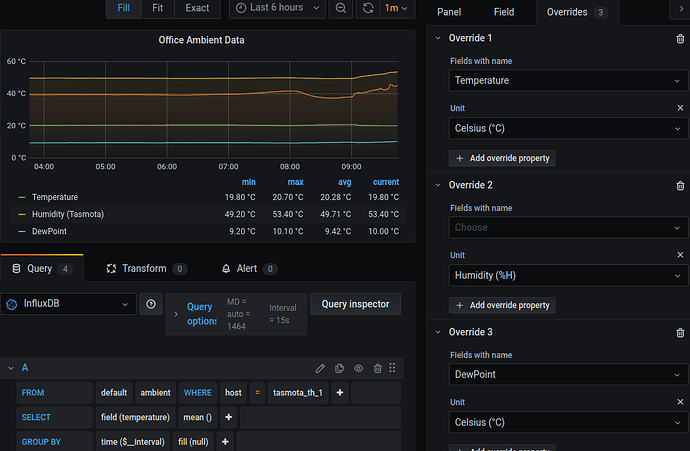Collapse the options pane arrow
The image size is (690, 451).
tap(681, 9)
